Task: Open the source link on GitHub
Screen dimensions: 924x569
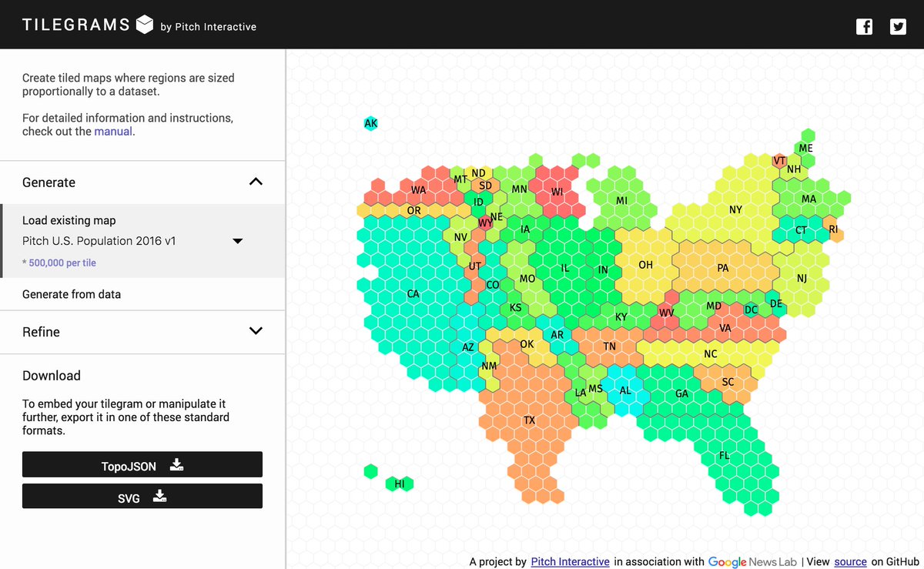Action: [x=850, y=562]
